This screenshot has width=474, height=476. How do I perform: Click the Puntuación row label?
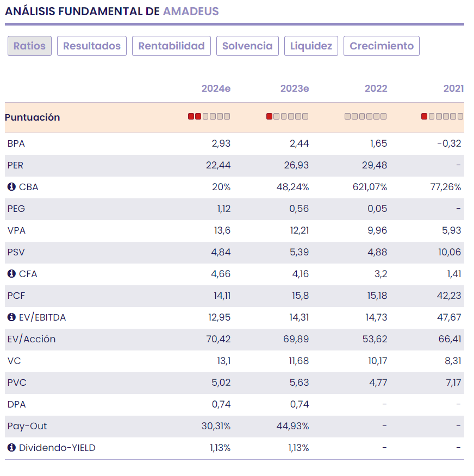click(33, 117)
